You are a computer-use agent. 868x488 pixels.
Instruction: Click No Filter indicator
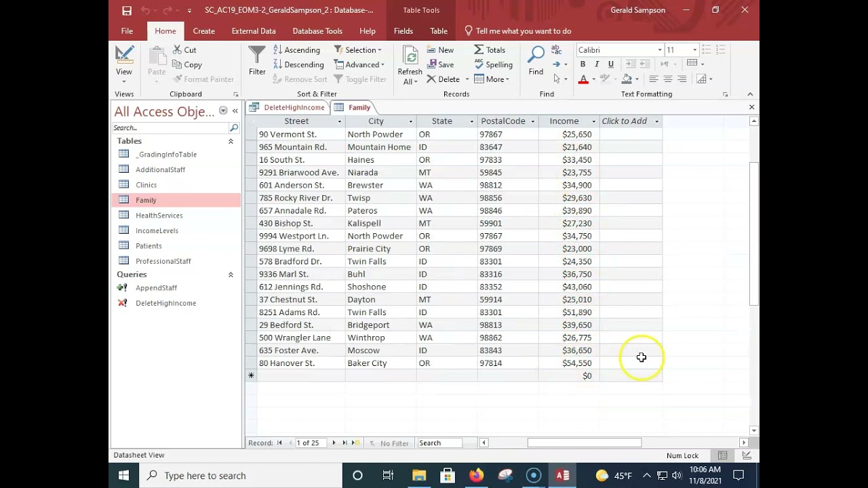click(x=389, y=443)
